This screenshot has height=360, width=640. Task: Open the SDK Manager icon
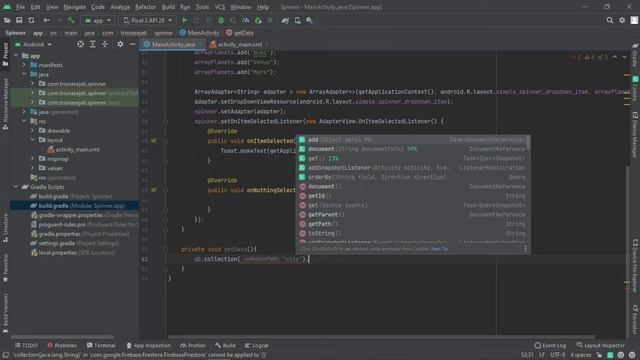point(309,20)
